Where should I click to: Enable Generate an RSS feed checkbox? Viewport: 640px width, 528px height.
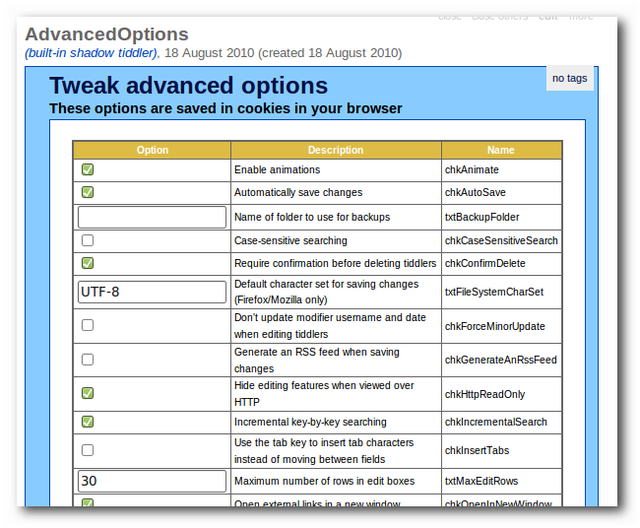click(88, 359)
